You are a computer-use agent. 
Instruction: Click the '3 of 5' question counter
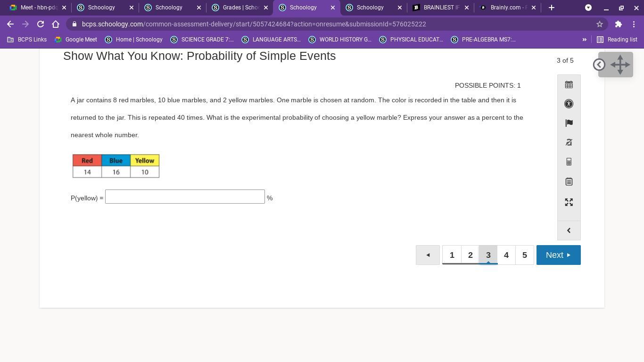565,60
